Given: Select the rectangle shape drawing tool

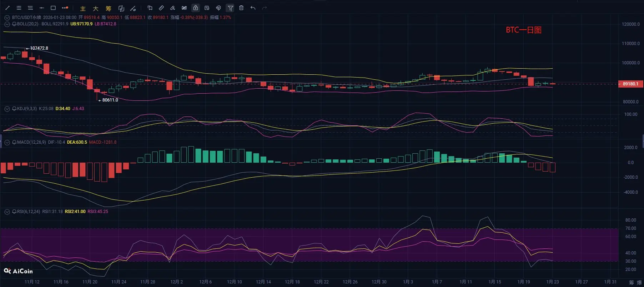Looking at the screenshot, I should pos(53,8).
